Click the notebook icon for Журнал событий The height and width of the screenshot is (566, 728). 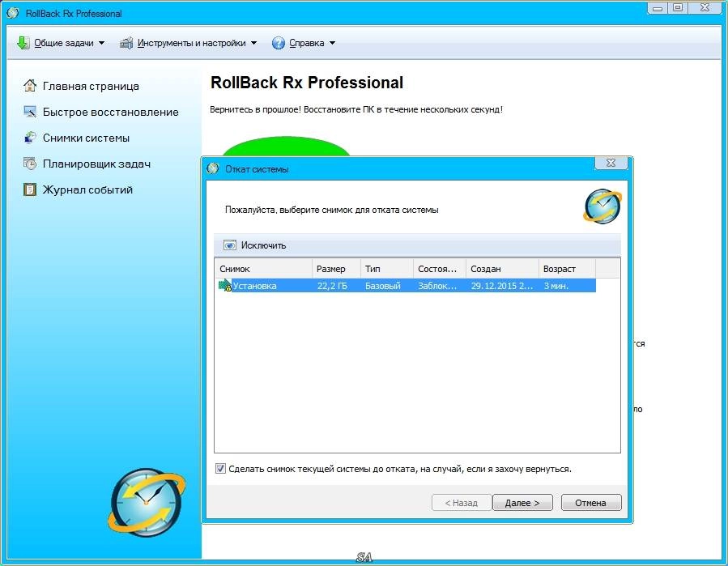[30, 189]
